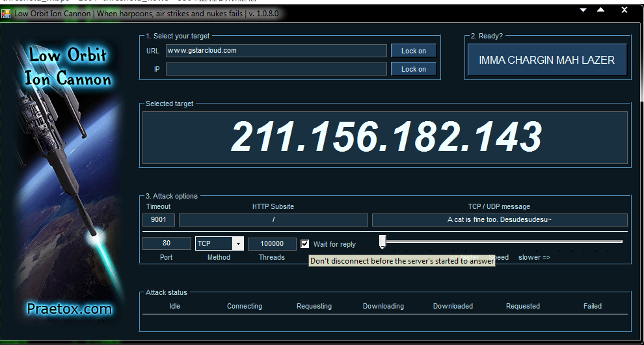The width and height of the screenshot is (644, 345).
Task: Click the down-arrow minimize icon
Action: coord(584,10)
